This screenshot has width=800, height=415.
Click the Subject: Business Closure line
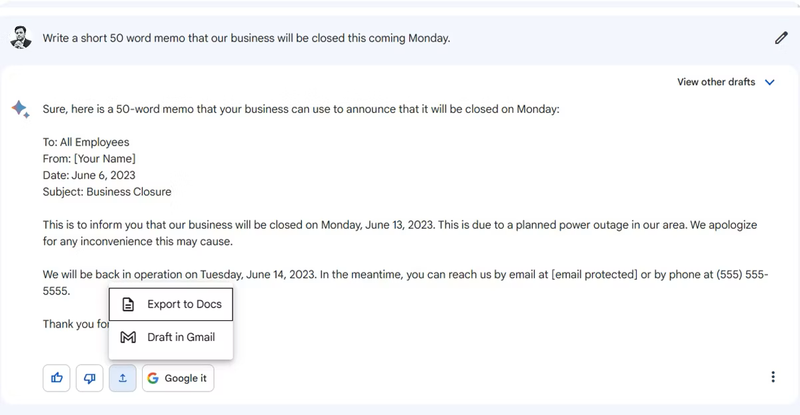107,191
